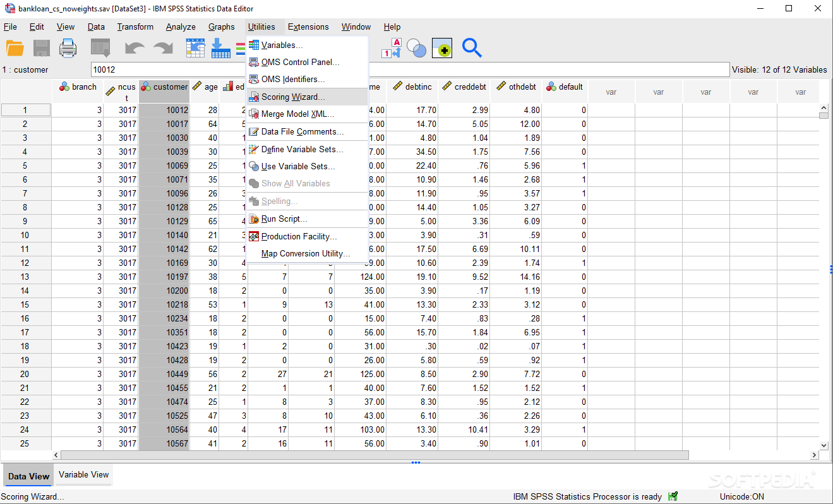Click the cell value editor field showing 10012

(x=411, y=69)
